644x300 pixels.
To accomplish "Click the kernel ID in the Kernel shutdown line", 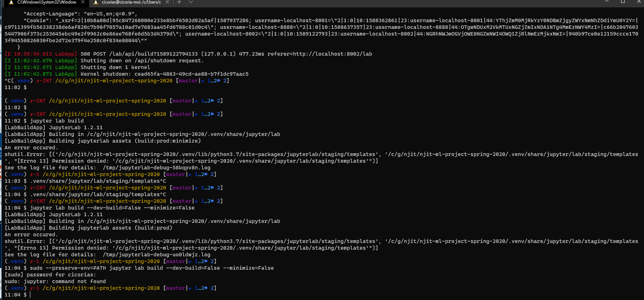I will click(191, 74).
